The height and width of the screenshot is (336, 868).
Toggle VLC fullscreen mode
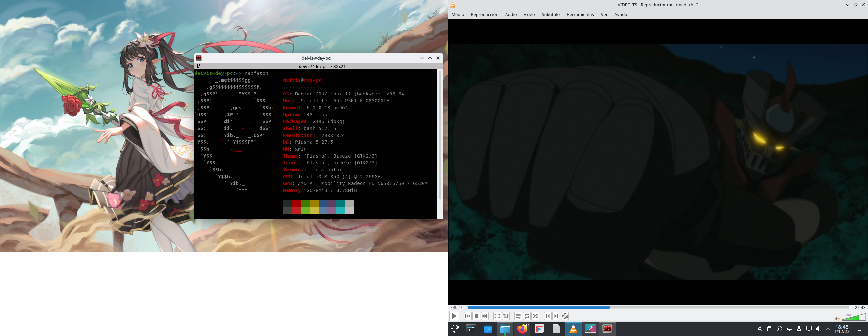(x=497, y=316)
